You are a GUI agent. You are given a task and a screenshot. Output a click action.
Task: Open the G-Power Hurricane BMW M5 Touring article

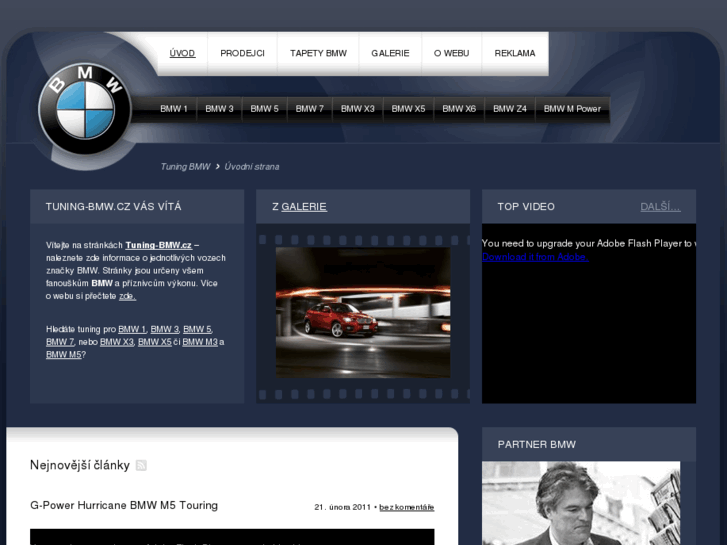point(124,505)
